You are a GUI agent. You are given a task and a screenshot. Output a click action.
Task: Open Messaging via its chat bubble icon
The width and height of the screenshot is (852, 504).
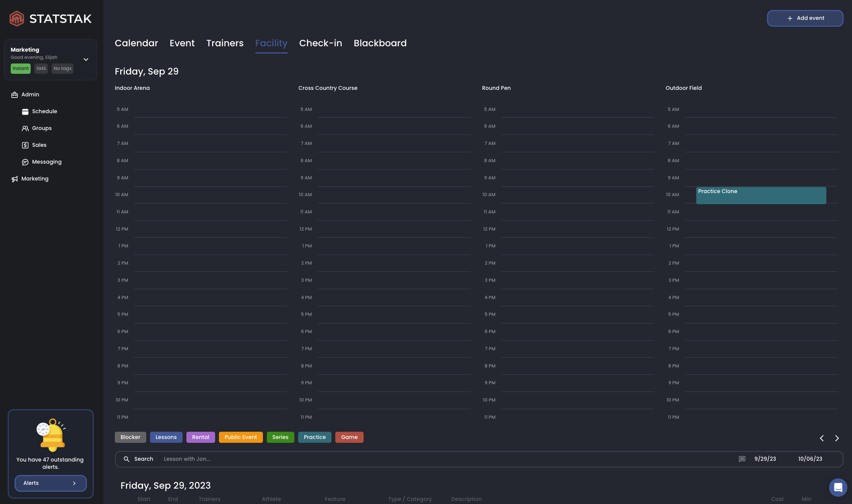tap(25, 162)
